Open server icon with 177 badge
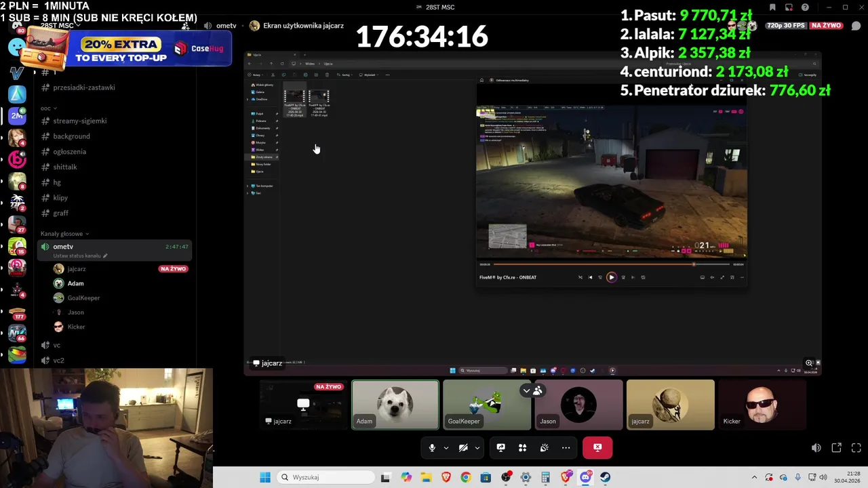868x488 pixels. click(x=17, y=311)
